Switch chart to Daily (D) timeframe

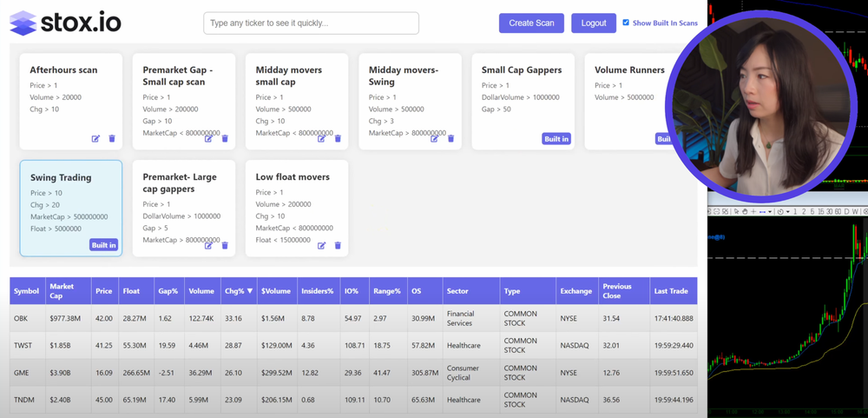(x=846, y=212)
